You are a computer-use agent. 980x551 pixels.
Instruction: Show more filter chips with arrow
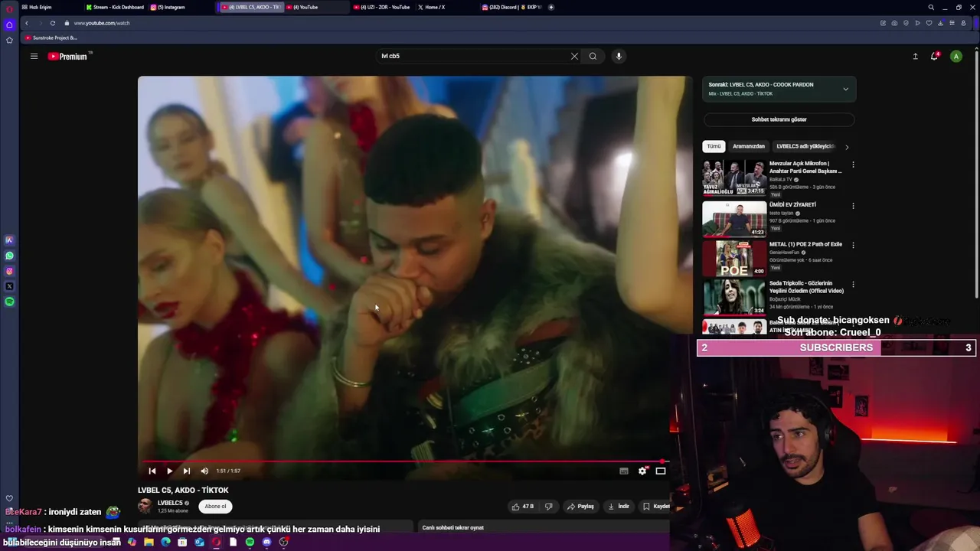pyautogui.click(x=847, y=146)
